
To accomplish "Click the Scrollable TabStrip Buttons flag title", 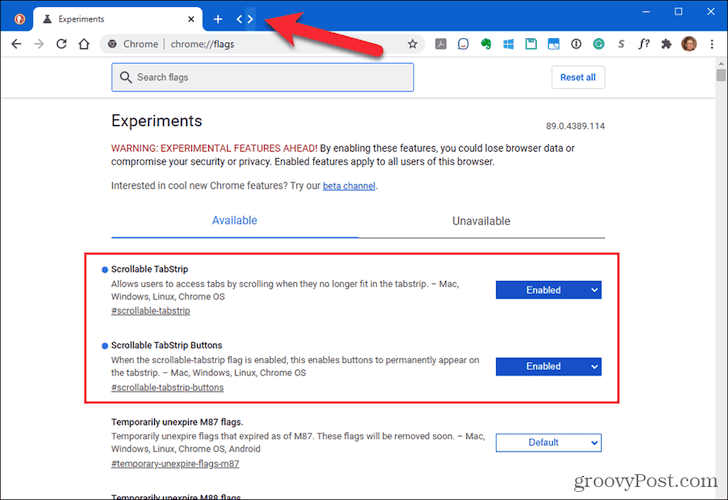I will point(167,345).
